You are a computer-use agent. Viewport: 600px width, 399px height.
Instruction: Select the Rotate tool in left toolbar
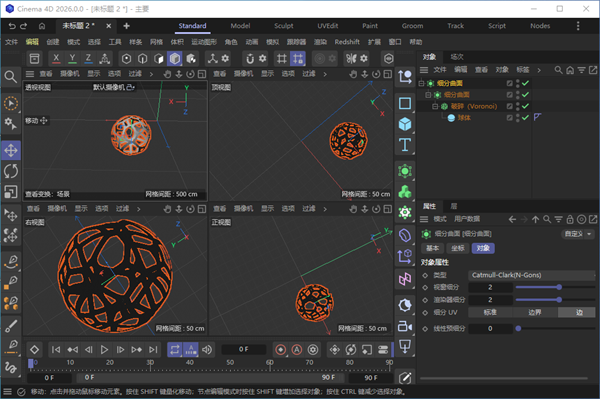tap(11, 171)
